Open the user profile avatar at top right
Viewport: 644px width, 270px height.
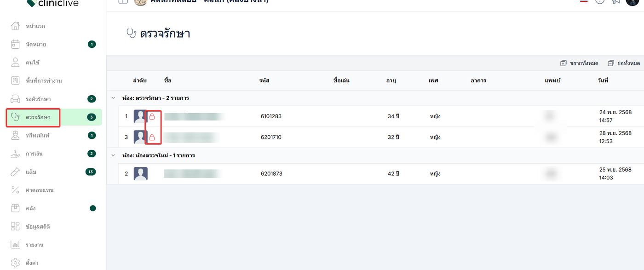click(x=632, y=1)
